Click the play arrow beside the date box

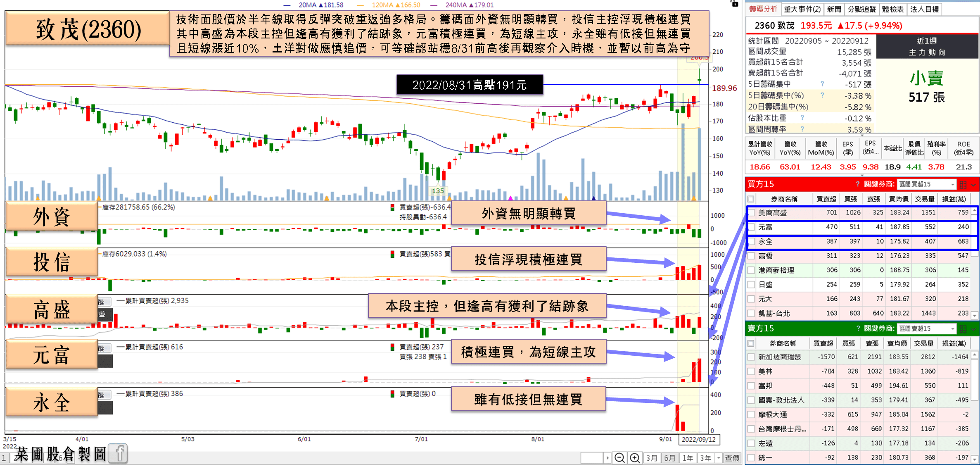(x=607, y=458)
